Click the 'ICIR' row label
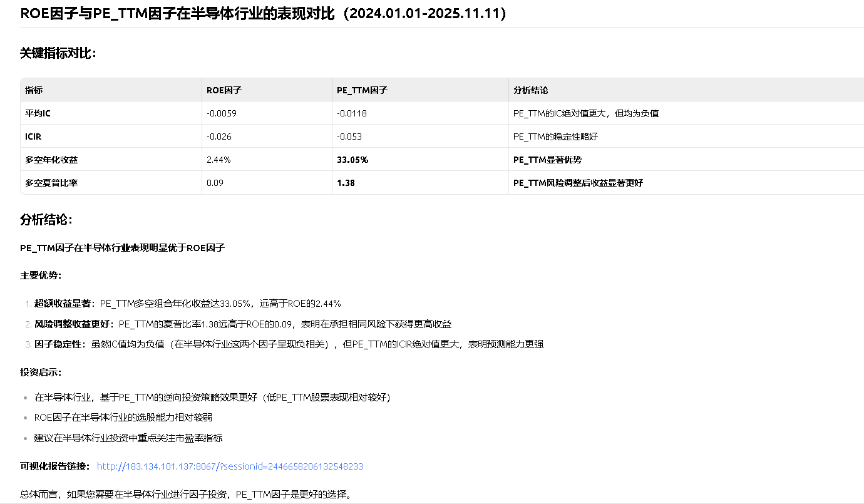 click(x=33, y=136)
